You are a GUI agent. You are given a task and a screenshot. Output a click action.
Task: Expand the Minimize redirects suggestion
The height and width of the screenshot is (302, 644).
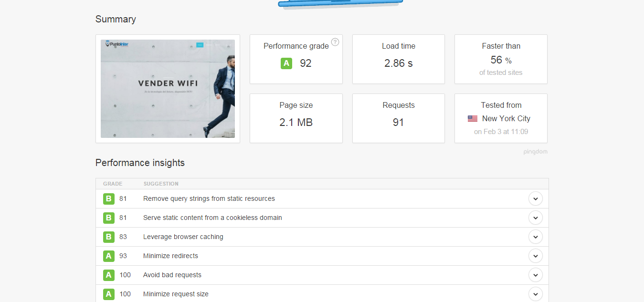tap(535, 256)
